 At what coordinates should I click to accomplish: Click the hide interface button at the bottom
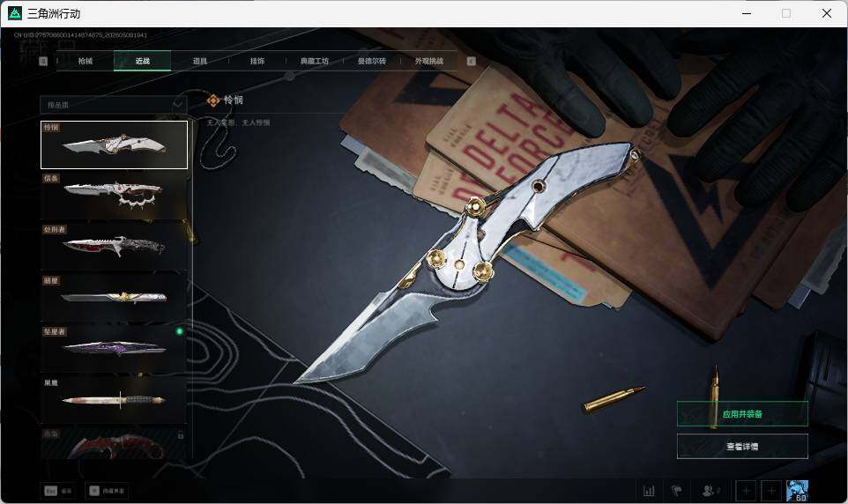(107, 491)
